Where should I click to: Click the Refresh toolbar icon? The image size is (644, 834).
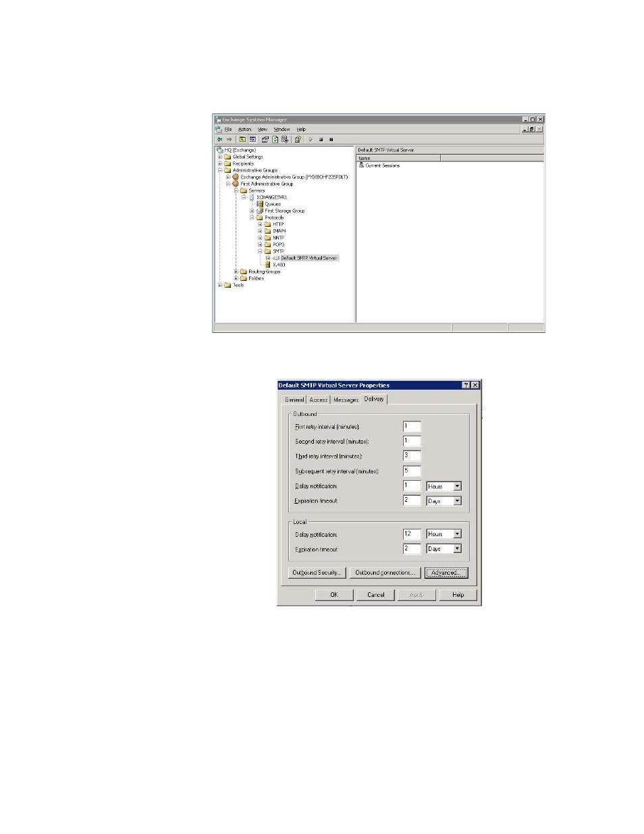click(x=275, y=139)
